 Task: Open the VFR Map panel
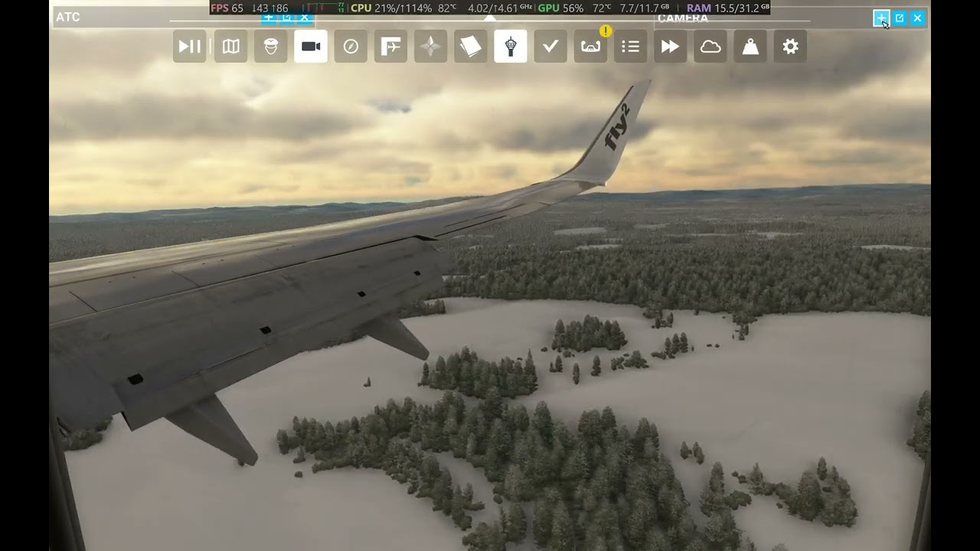pyautogui.click(x=230, y=47)
